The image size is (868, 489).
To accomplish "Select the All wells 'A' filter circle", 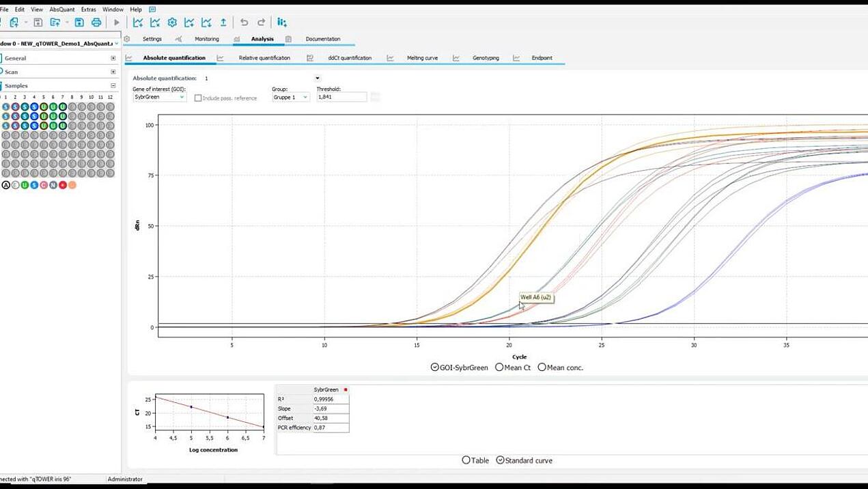I will tap(6, 185).
